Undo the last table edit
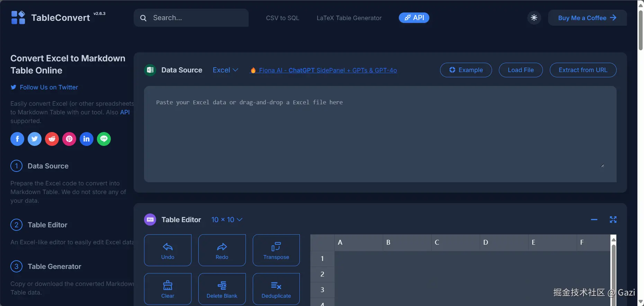The image size is (644, 306). pos(168,250)
